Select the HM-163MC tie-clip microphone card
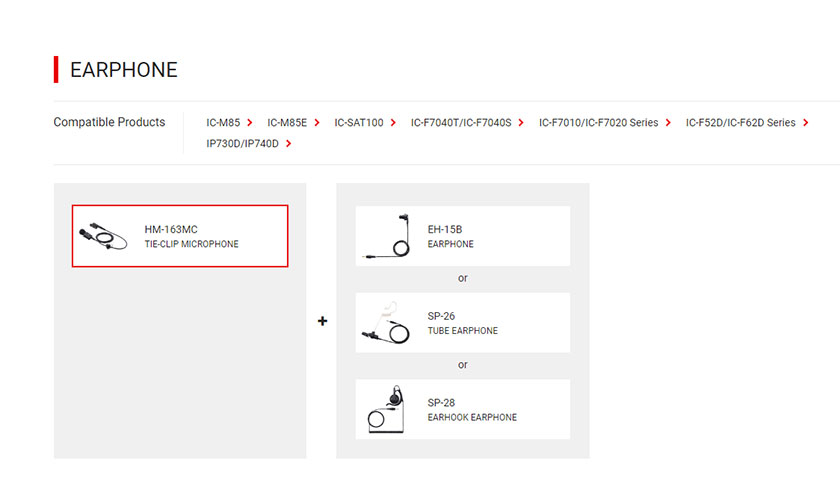Screen dimensions: 840x487 [x=180, y=236]
